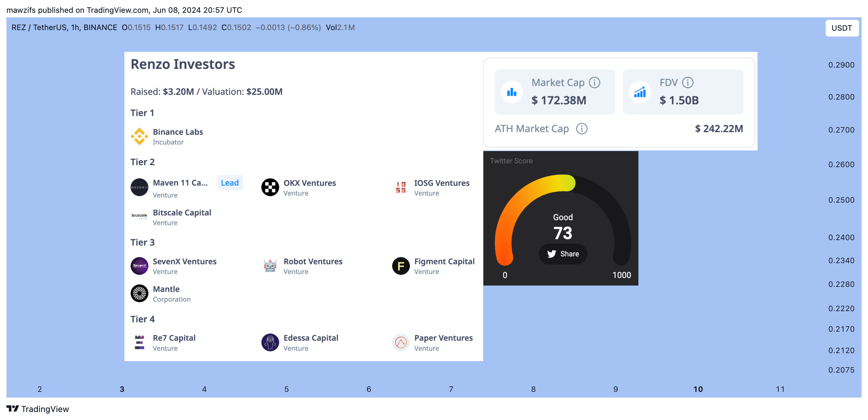Click the TradingView logo at bottom

point(37,409)
